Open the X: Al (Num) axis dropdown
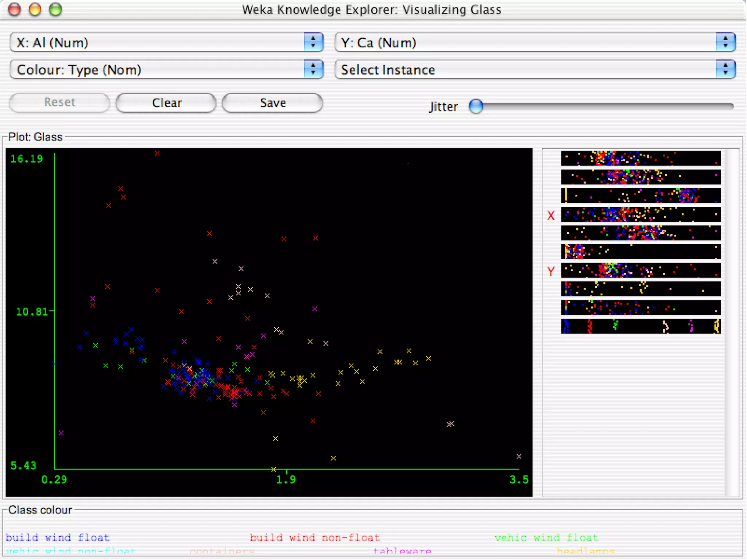747x560 pixels. click(x=166, y=43)
